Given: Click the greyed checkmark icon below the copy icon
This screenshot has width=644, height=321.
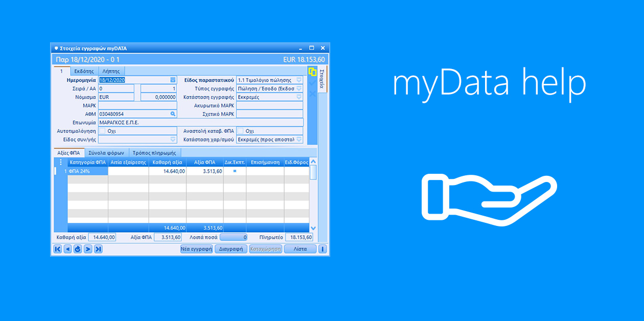Looking at the screenshot, I should [312, 83].
